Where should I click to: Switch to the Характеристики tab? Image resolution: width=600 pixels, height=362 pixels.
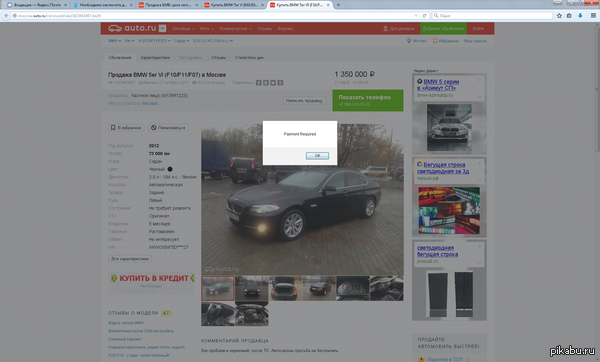155,57
